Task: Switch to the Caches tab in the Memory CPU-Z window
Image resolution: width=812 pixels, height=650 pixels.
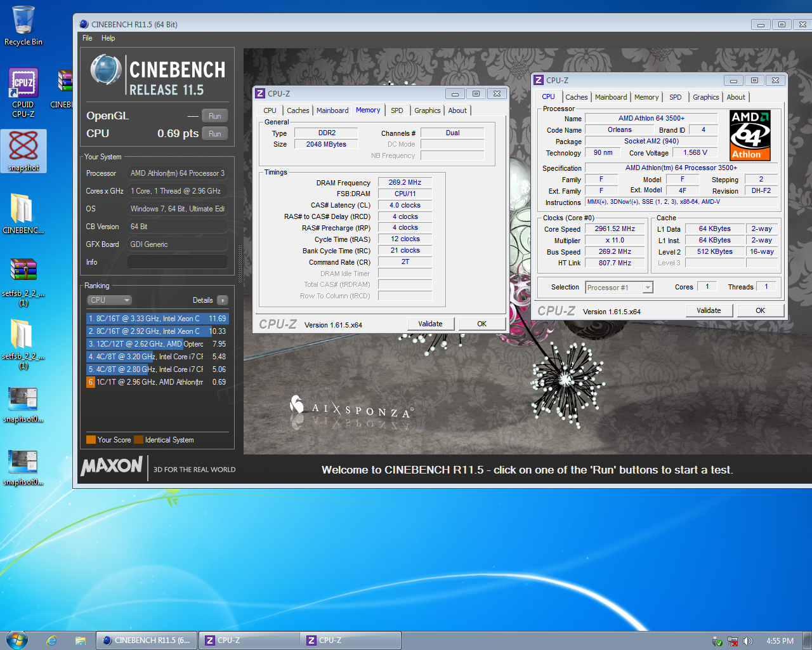Action: point(298,110)
